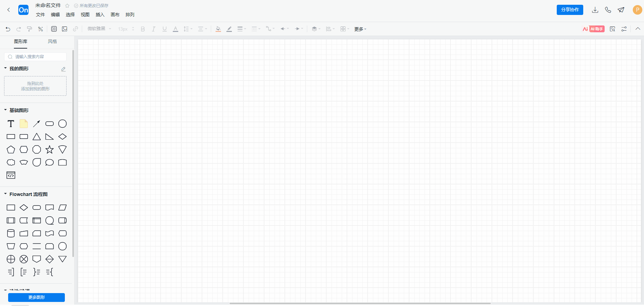
Task: Switch to the 风格 tab
Action: [52, 41]
